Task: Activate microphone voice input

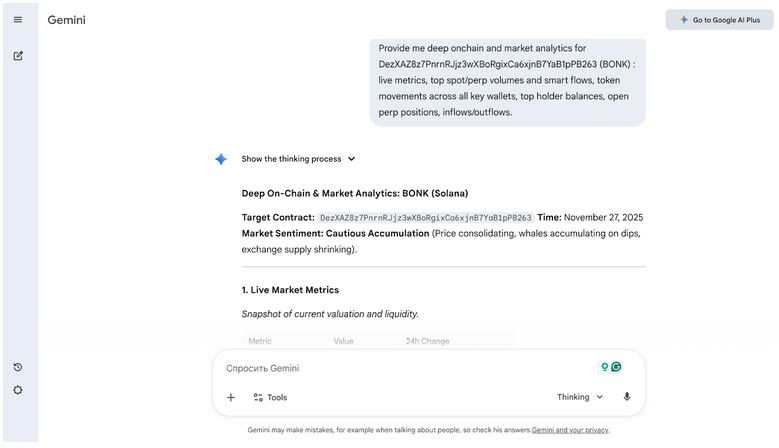Action: [x=627, y=397]
